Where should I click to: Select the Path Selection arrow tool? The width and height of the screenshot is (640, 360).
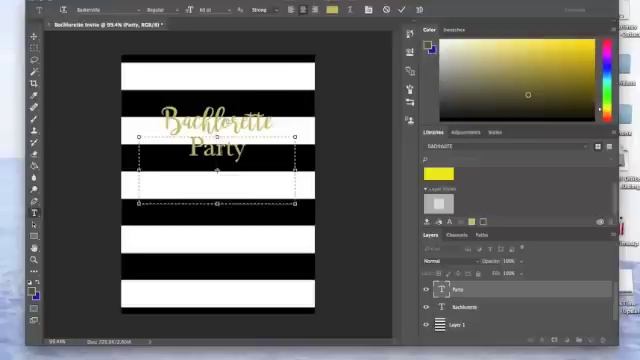pyautogui.click(x=34, y=225)
